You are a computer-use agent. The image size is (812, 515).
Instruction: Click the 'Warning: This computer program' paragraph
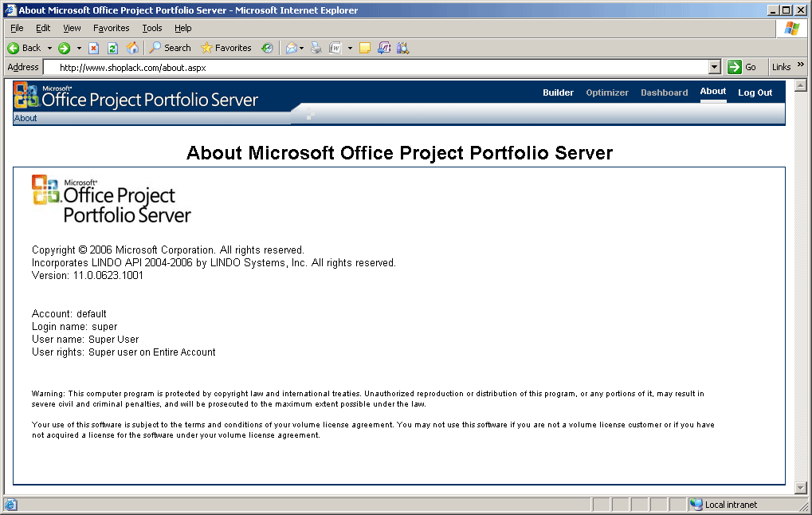click(x=367, y=399)
